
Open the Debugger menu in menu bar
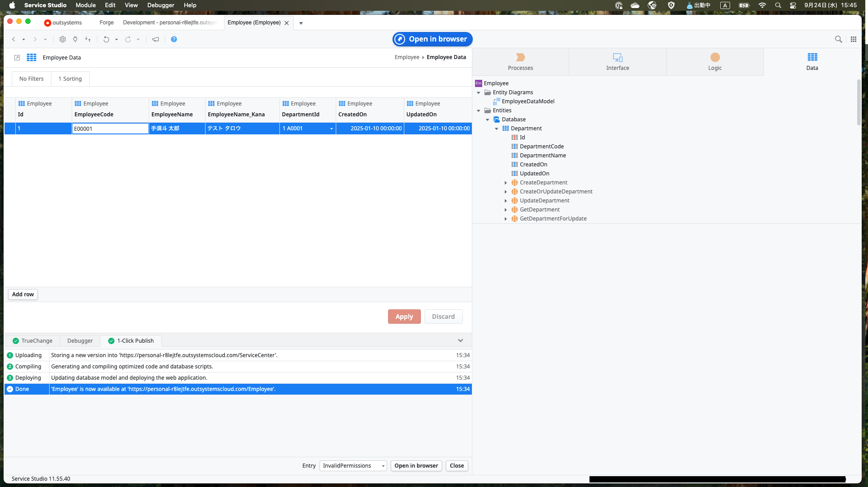click(x=160, y=5)
